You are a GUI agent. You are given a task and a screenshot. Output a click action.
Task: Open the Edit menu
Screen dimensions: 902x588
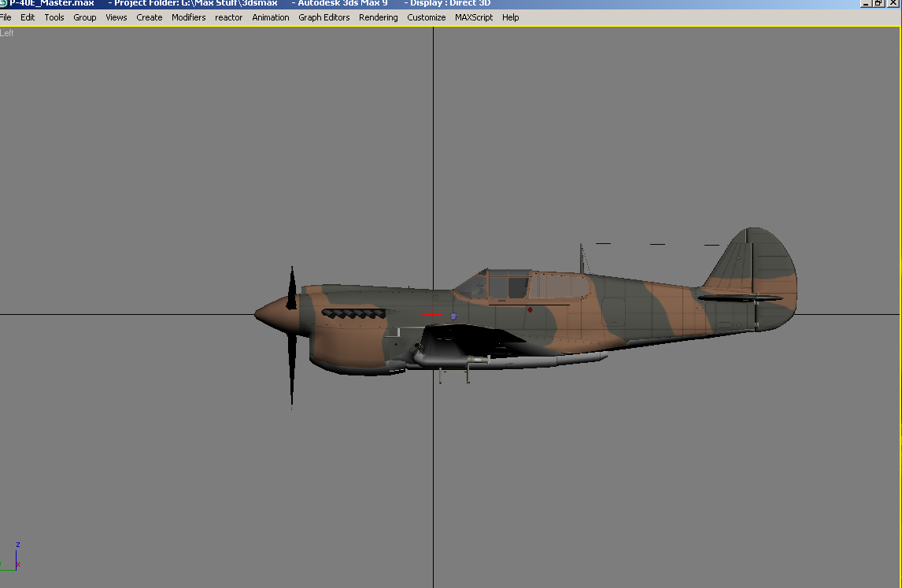28,17
